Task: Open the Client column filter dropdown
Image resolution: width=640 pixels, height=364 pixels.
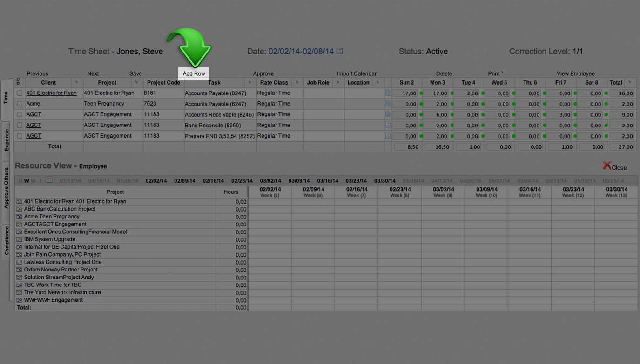Action: pos(77,83)
